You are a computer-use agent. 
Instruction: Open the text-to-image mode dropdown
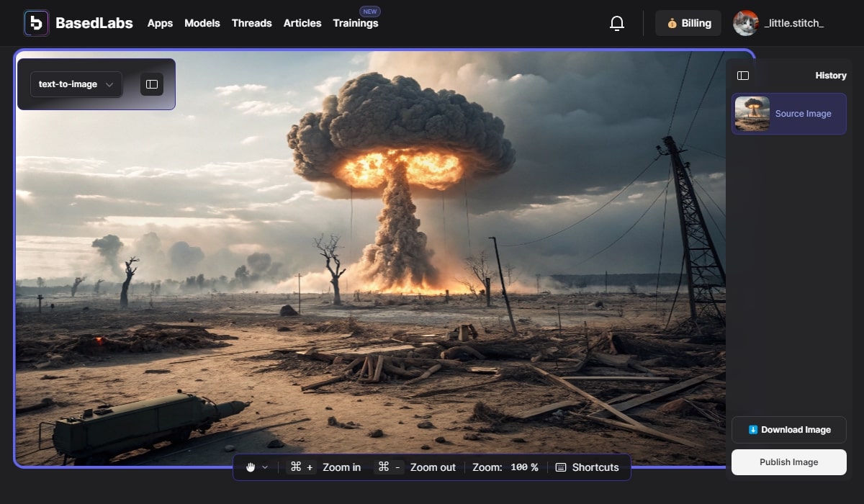tap(76, 84)
